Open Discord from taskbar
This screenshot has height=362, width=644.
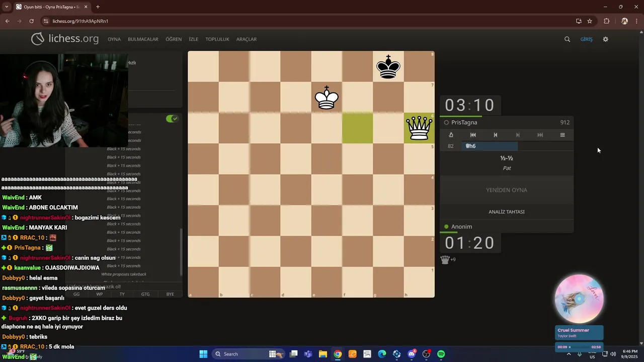coord(412,354)
